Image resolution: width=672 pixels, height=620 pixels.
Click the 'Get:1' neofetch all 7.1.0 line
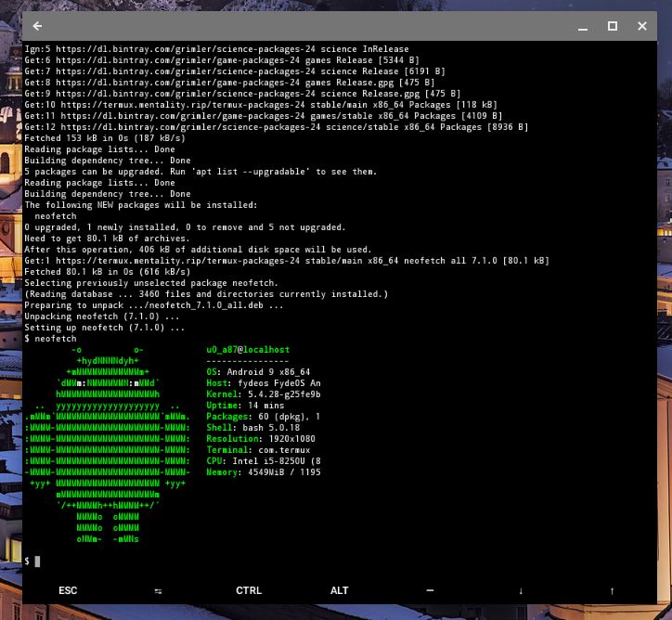click(x=287, y=261)
